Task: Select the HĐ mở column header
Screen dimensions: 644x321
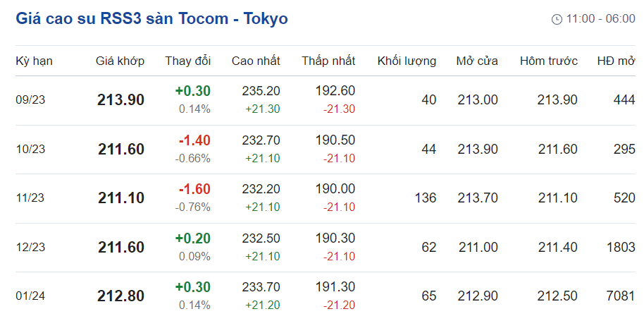Action: coord(616,61)
